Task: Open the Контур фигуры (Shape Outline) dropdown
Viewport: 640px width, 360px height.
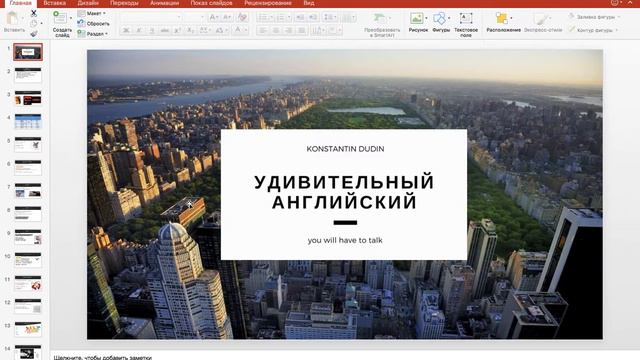Action: 594,30
